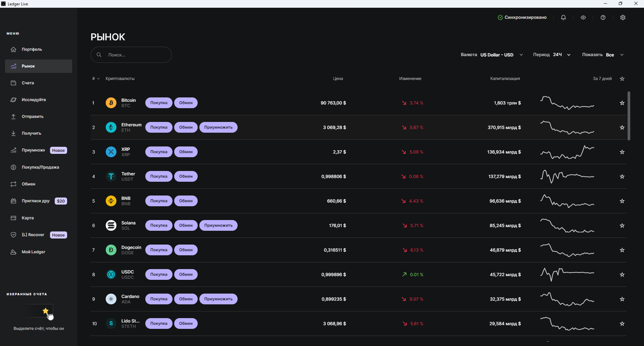This screenshot has width=644, height=346.
Task: Star Bitcoin as favorite
Action: tap(622, 103)
